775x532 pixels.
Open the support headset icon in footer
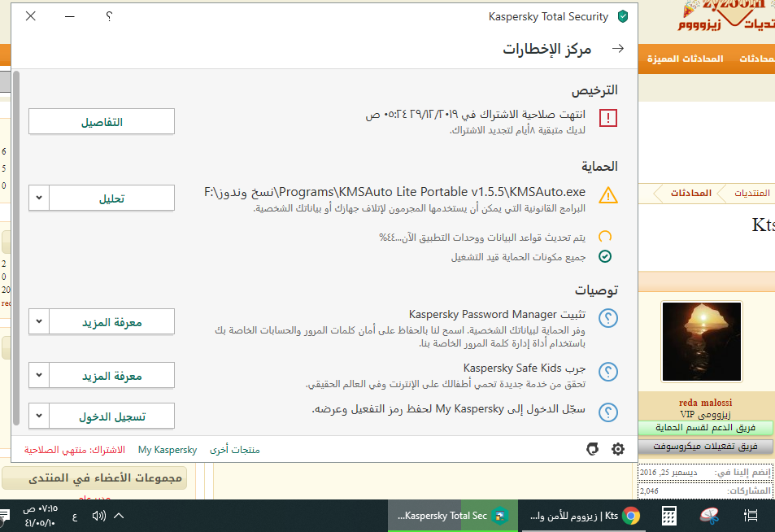[592, 449]
